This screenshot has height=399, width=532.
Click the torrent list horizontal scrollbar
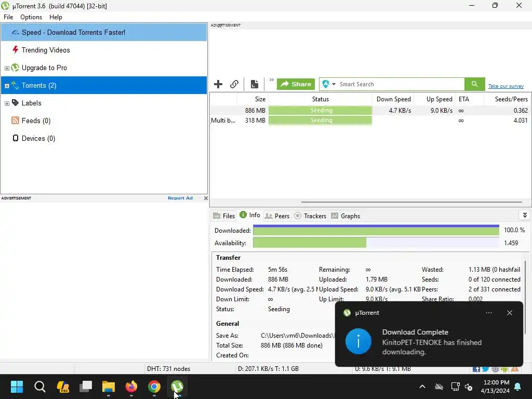[411, 202]
